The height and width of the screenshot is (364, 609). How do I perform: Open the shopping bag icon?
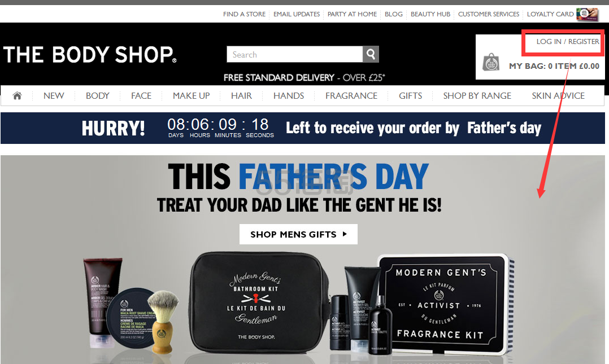click(x=491, y=62)
